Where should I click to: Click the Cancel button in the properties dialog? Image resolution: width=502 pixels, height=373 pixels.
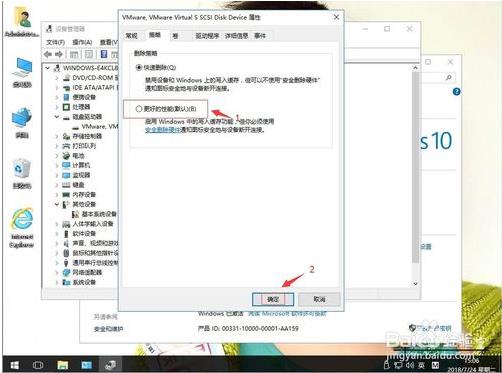point(319,299)
